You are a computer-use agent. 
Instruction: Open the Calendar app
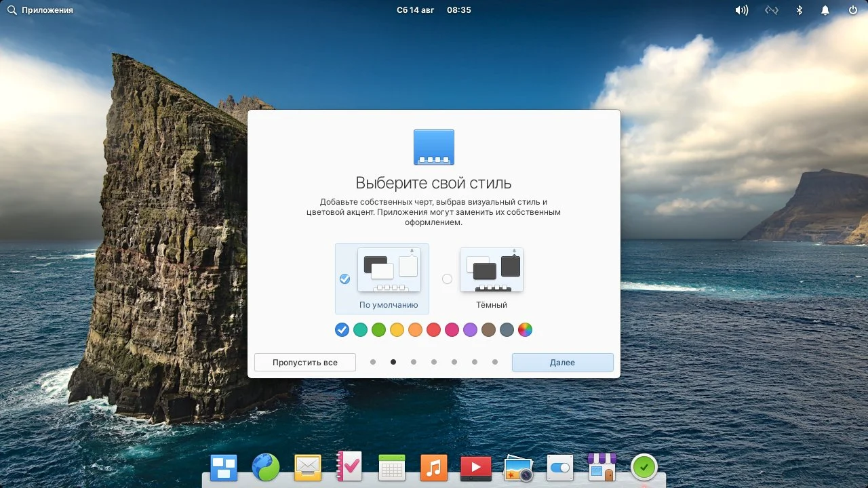click(x=391, y=467)
